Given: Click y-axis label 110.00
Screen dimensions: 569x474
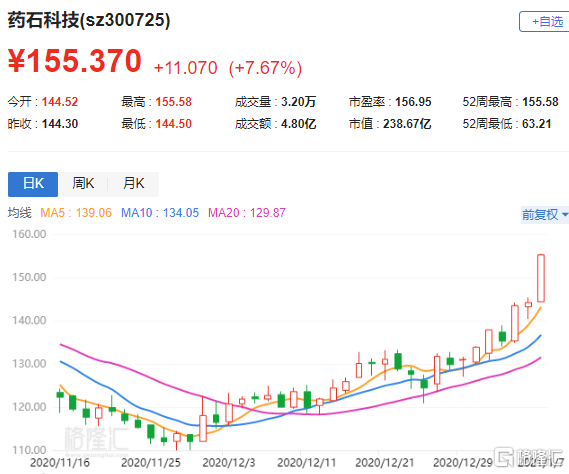Looking at the screenshot, I should (29, 450).
